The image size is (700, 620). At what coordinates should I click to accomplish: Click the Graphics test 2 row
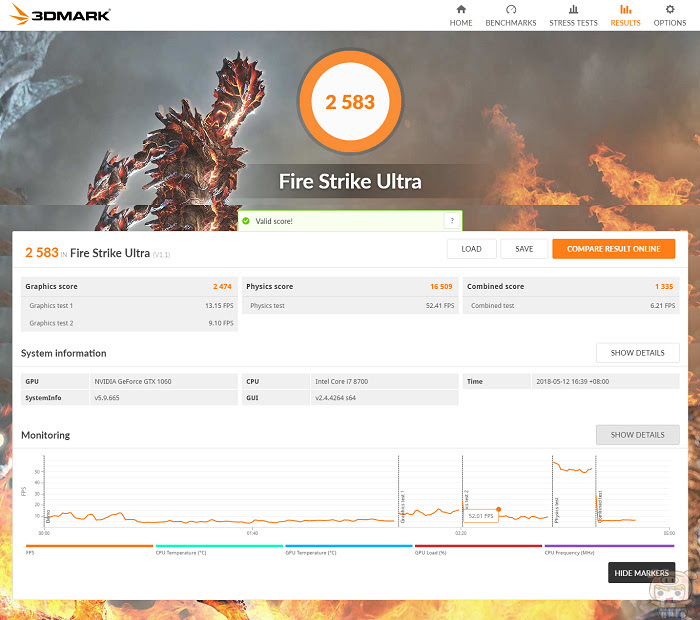tap(129, 323)
